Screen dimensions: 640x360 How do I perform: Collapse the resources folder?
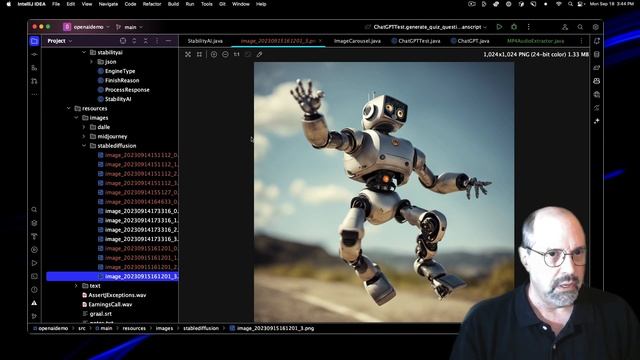click(x=69, y=108)
